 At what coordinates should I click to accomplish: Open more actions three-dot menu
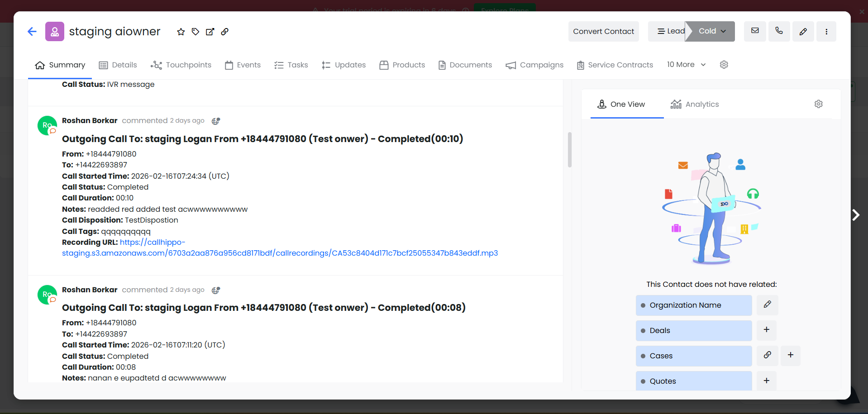coord(826,31)
